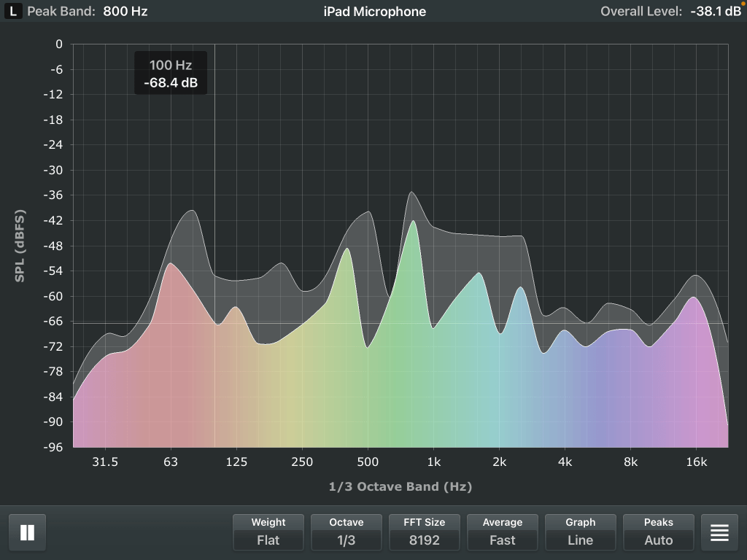Open the Weight Flat selector
The width and height of the screenshot is (747, 560).
point(268,532)
